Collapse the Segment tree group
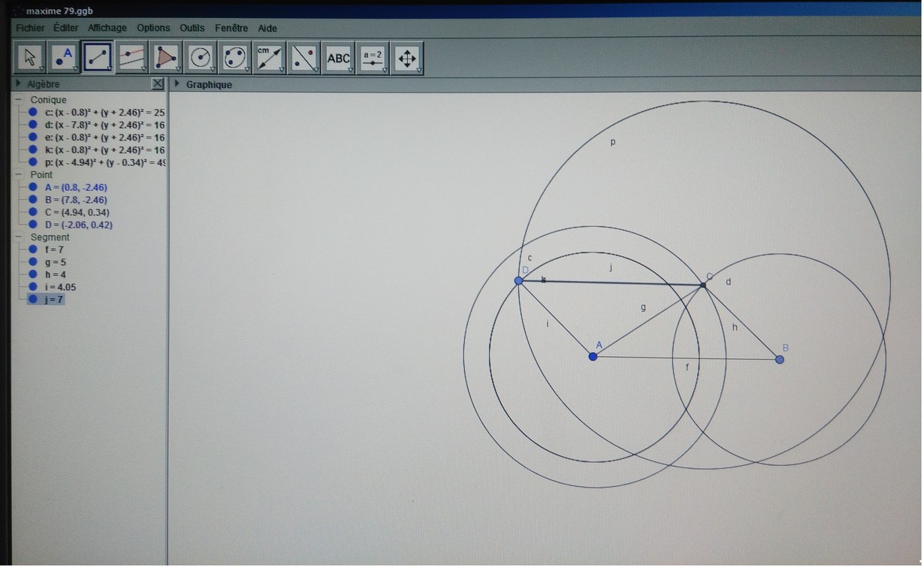This screenshot has height=568, width=924. tap(19, 237)
